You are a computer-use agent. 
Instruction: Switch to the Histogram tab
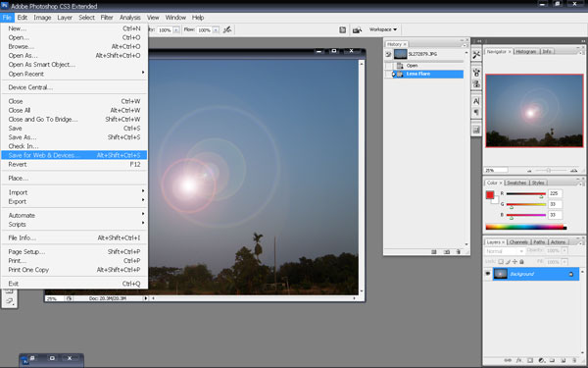tap(526, 51)
